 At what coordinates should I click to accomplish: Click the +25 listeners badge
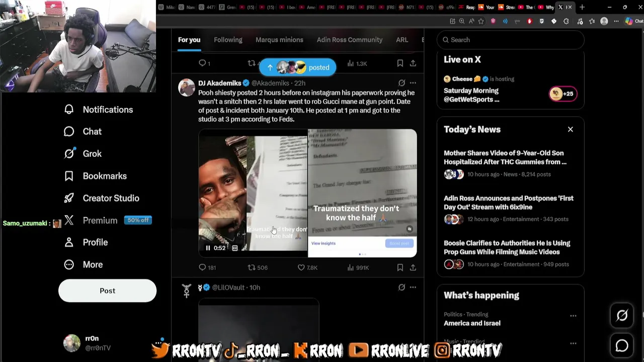563,94
